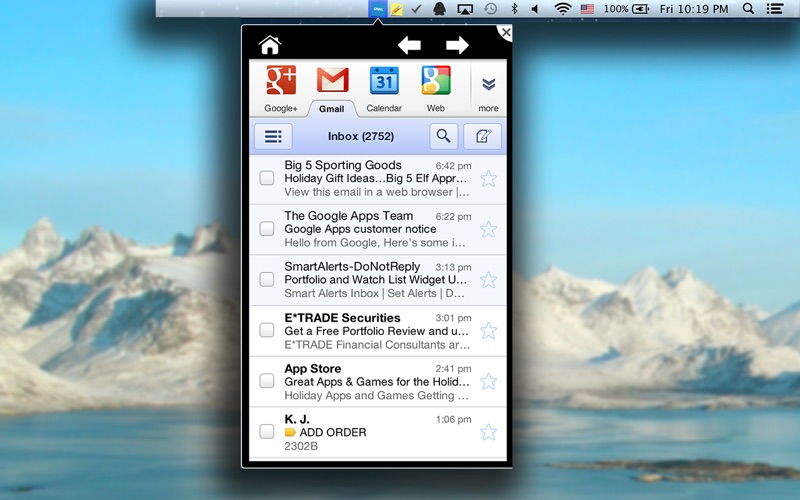Click the 6:42 pm timestamp
This screenshot has height=500, width=800.
tap(453, 166)
